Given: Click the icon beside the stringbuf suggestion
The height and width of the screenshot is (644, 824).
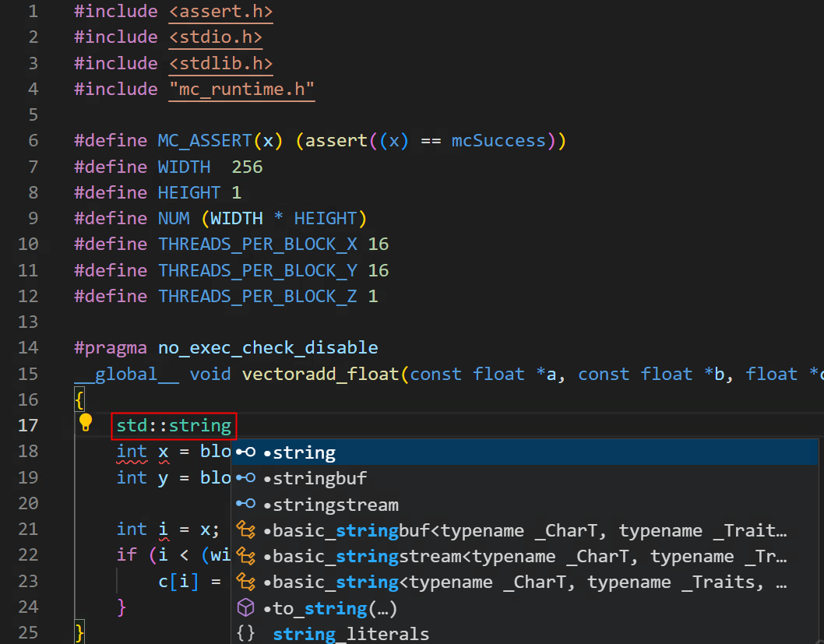Looking at the screenshot, I should pos(246,478).
